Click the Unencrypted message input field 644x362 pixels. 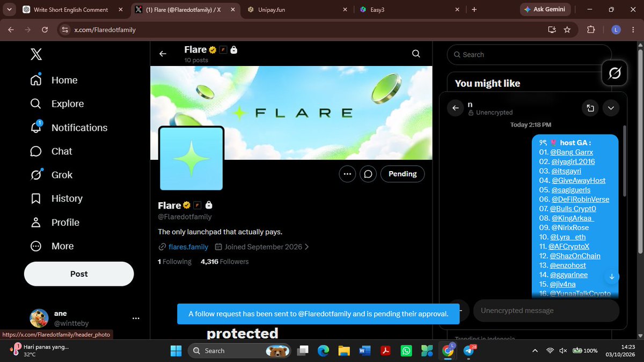pos(546,311)
